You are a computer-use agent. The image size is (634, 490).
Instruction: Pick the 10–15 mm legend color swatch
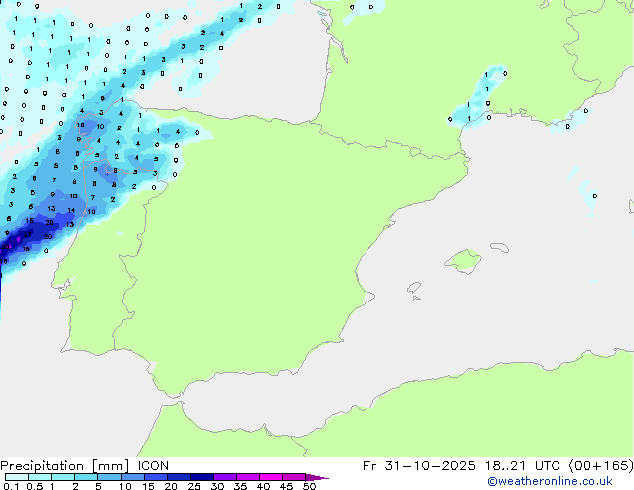(132, 477)
